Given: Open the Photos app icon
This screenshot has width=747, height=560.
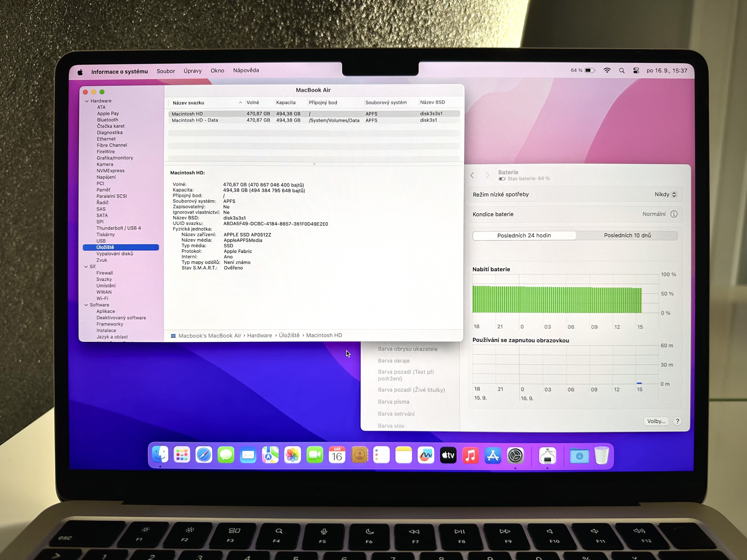Looking at the screenshot, I should [x=293, y=455].
